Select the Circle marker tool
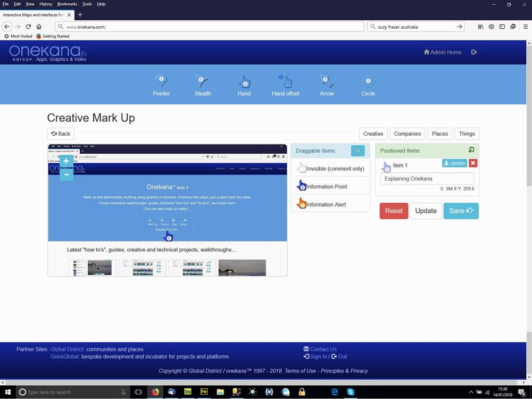 click(368, 86)
